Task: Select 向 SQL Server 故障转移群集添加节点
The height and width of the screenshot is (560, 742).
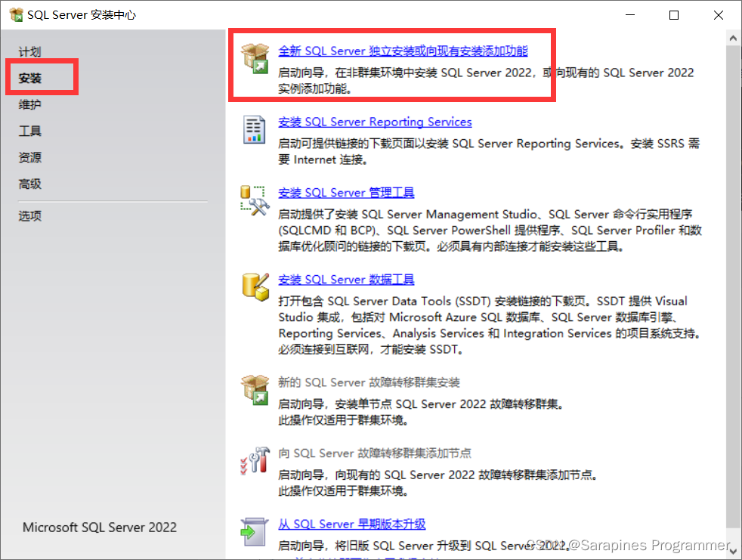Action: 374,453
